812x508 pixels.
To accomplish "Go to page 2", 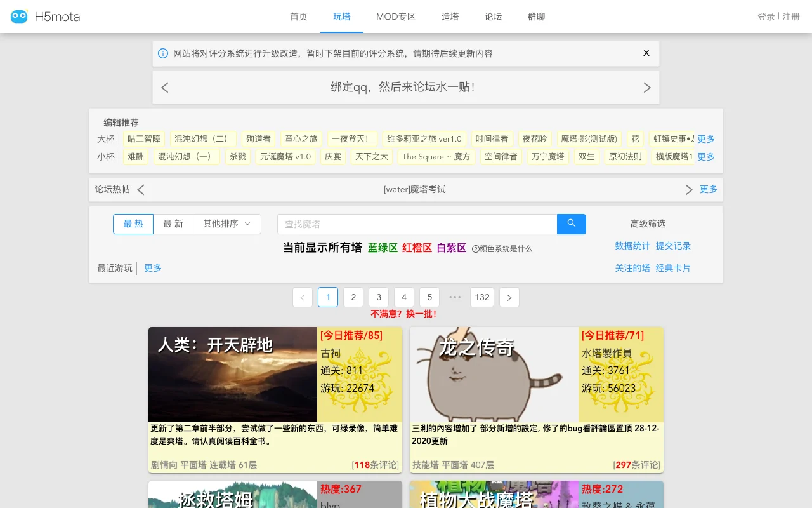I will pyautogui.click(x=353, y=297).
